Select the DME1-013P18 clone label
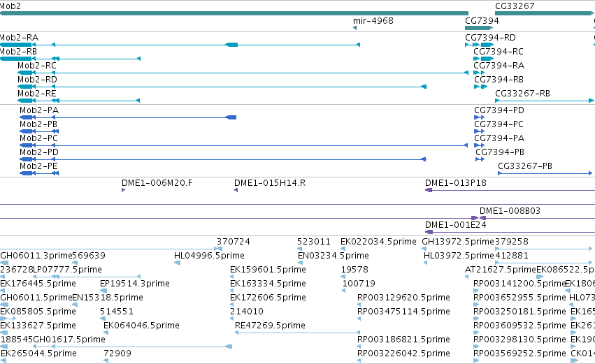This screenshot has width=595, height=364. pyautogui.click(x=455, y=183)
